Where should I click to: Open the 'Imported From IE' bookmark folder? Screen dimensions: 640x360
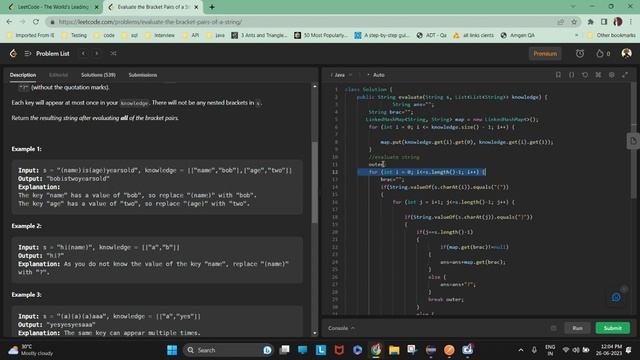click(31, 36)
